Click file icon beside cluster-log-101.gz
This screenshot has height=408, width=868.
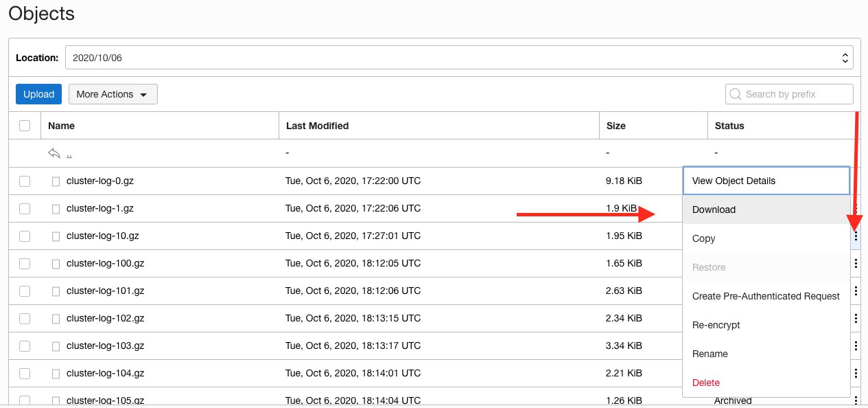tap(56, 291)
